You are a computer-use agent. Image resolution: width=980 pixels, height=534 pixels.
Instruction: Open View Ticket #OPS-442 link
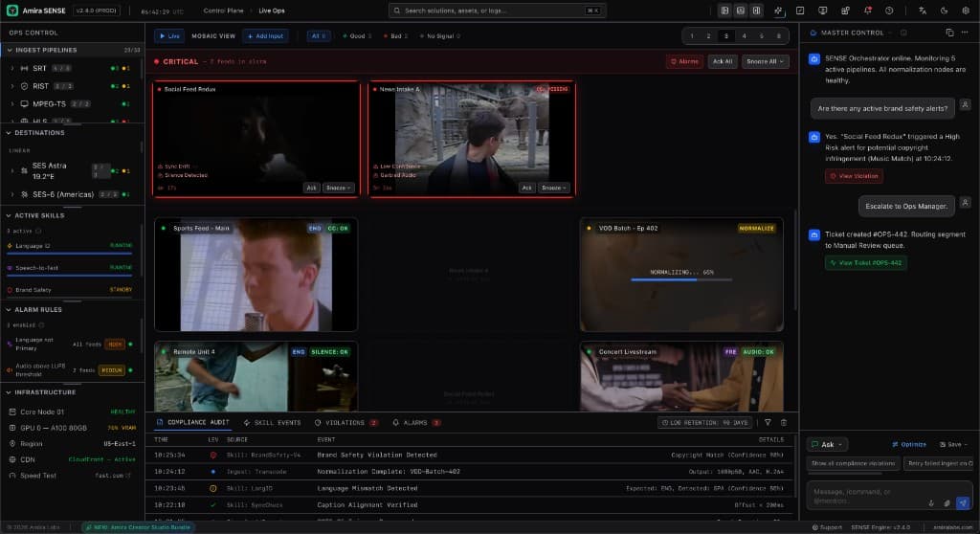865,262
